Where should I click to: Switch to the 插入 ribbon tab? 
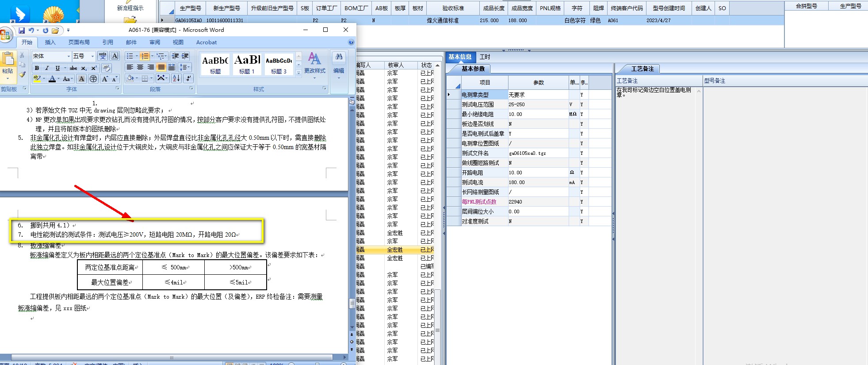click(x=50, y=42)
